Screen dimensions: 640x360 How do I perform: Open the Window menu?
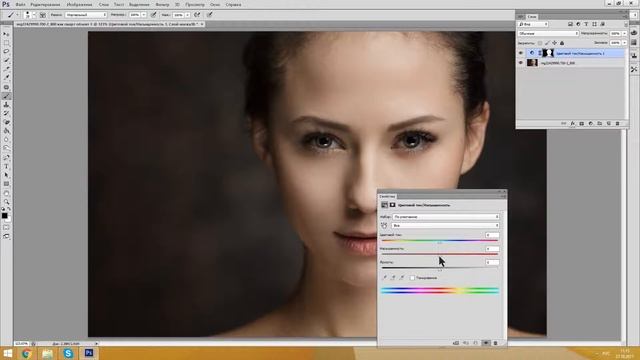click(215, 4)
